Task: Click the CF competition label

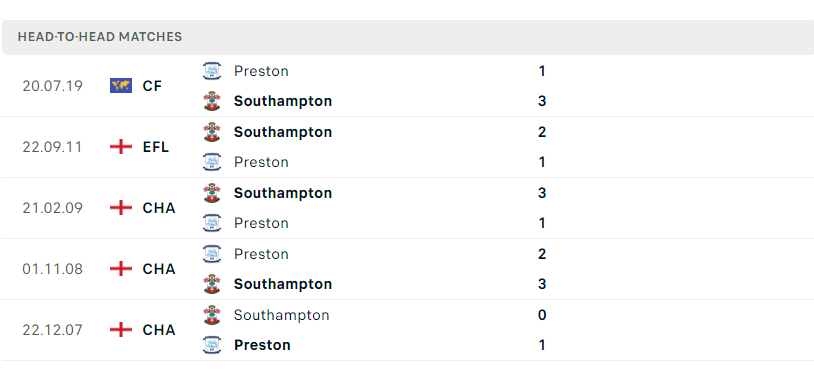Action: 153,86
